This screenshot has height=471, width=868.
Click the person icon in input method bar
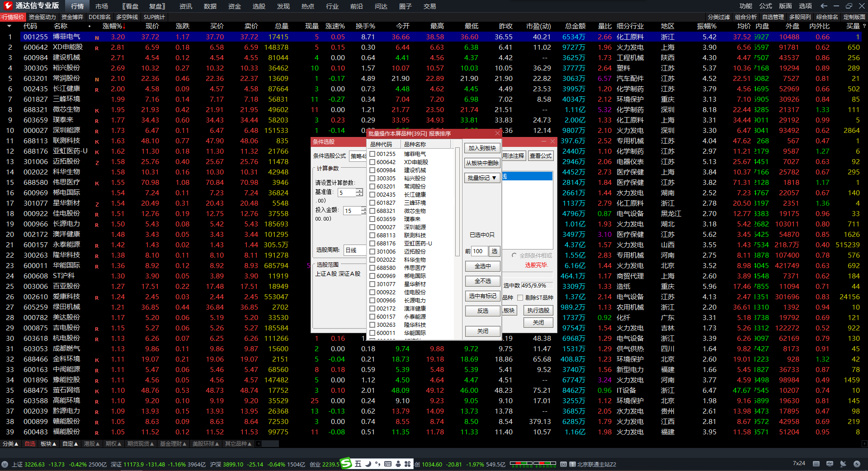[398, 464]
